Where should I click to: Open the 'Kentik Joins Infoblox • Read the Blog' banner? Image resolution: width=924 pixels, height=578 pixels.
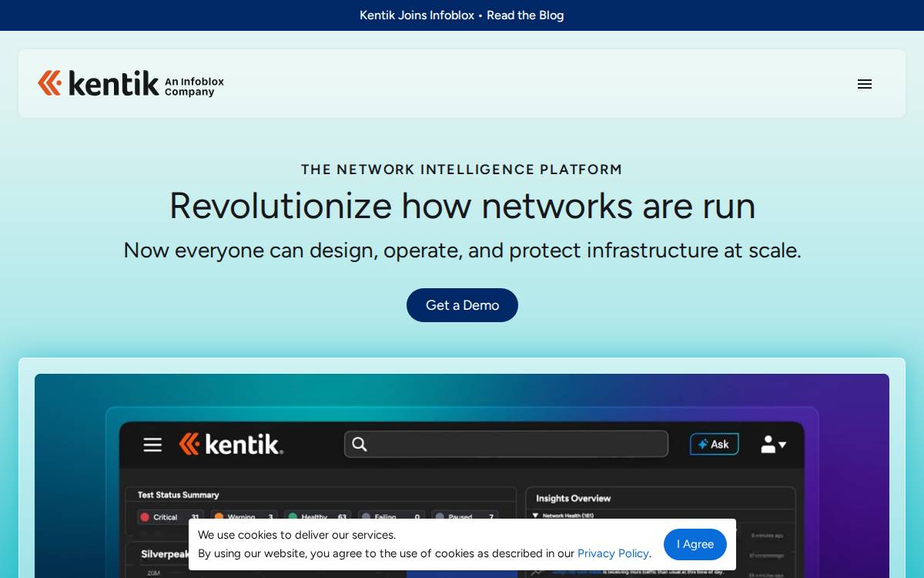point(462,15)
